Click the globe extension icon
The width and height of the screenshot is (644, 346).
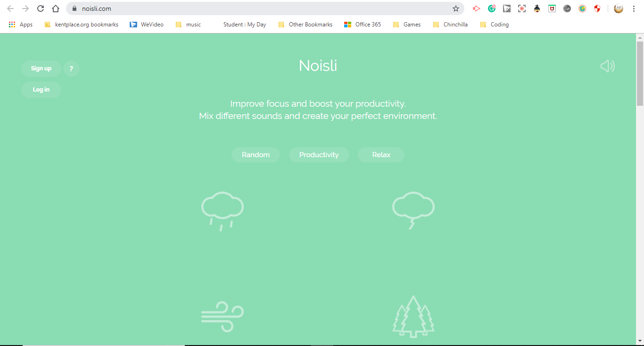tap(582, 8)
